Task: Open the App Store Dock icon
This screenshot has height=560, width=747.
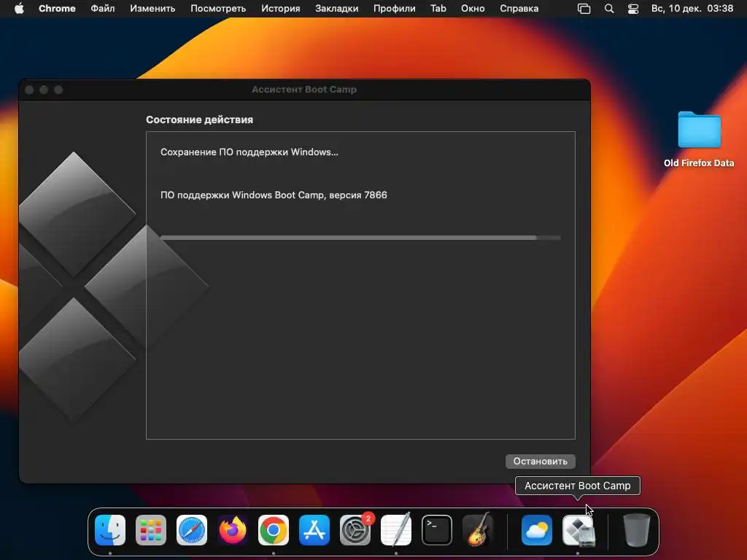Action: tap(314, 530)
